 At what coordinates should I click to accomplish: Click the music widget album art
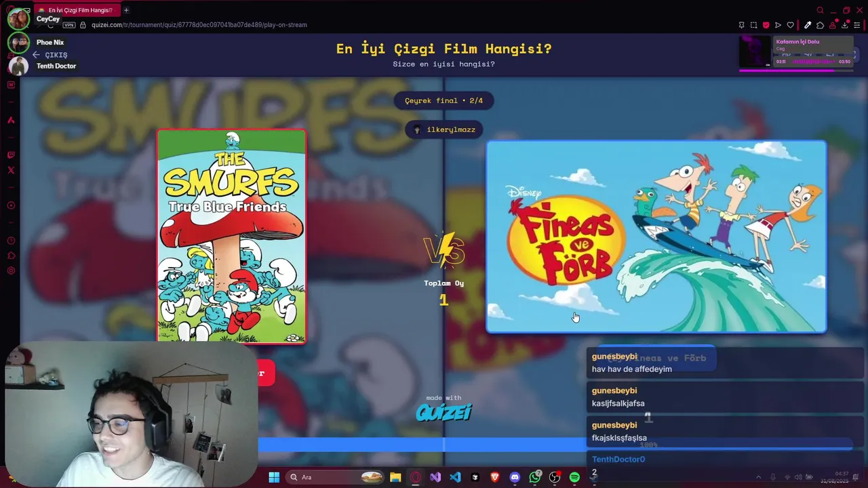pos(755,52)
